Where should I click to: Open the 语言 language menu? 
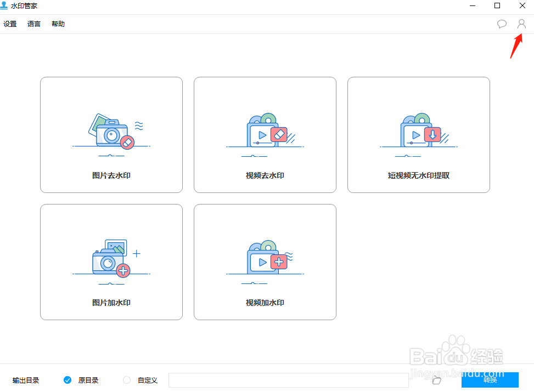coord(33,24)
